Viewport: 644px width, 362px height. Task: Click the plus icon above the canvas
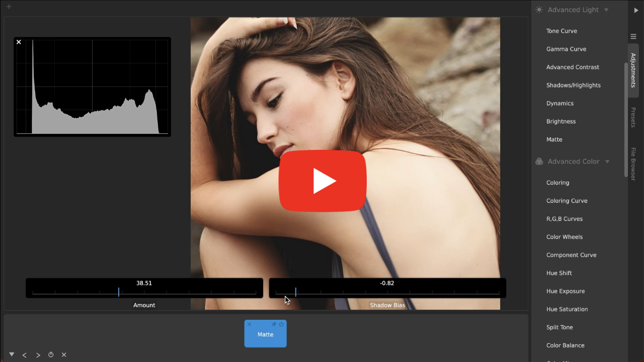pyautogui.click(x=9, y=7)
